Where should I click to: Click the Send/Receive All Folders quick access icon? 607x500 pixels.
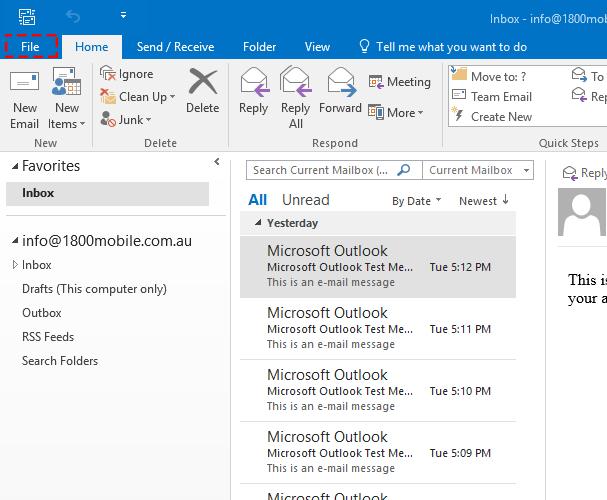point(27,17)
